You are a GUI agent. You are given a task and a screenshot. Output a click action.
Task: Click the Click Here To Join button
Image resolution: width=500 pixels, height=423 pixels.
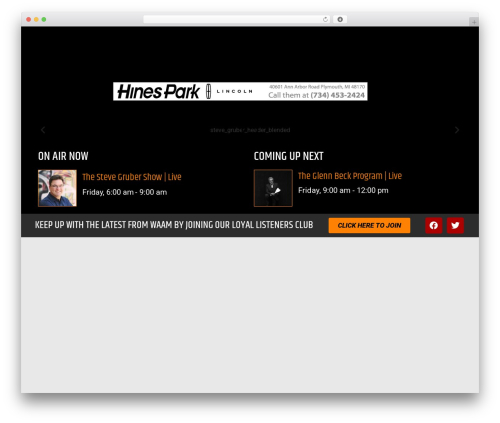pos(369,225)
